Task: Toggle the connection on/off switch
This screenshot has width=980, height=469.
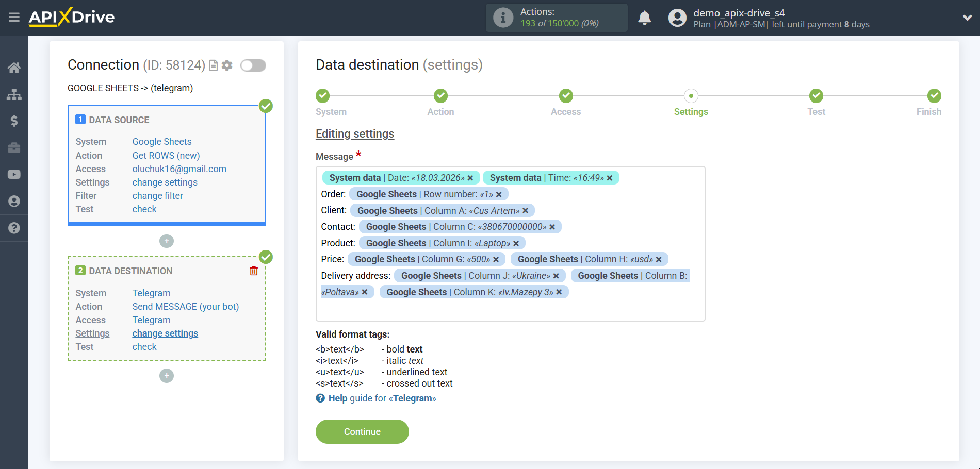Action: [x=253, y=65]
